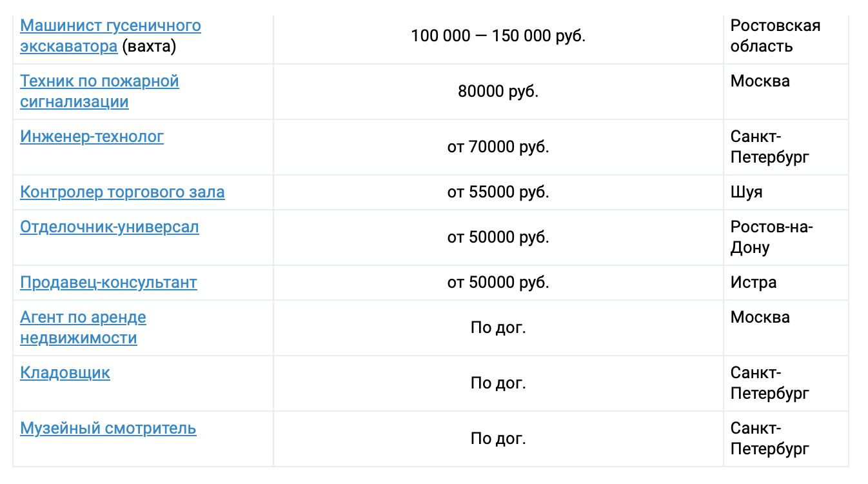Click the 80000 руб. salary cell
Screen dimensions: 868x484
pos(498,92)
